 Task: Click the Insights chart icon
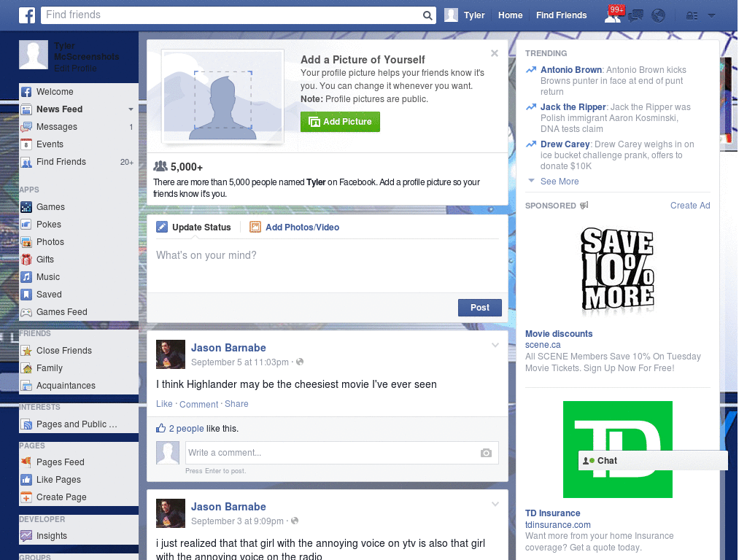[x=26, y=536]
